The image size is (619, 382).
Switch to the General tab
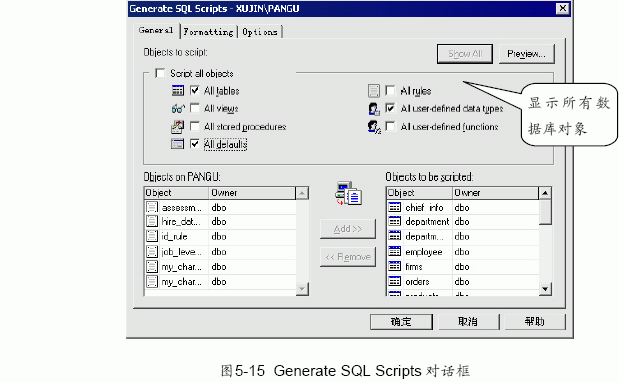pos(156,30)
